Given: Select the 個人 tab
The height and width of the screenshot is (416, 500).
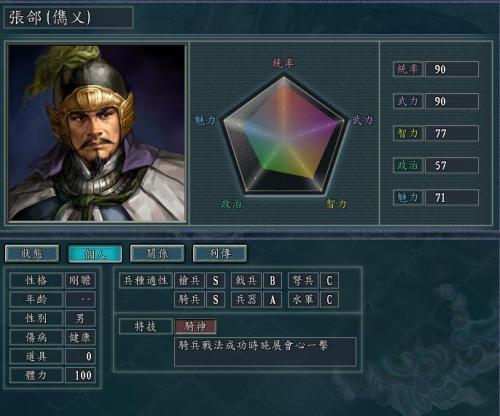Looking at the screenshot, I should pos(95,254).
